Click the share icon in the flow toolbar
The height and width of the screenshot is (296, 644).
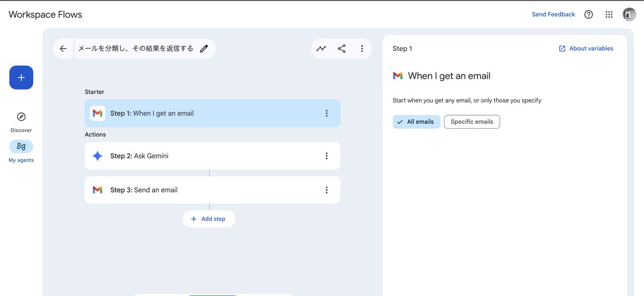[x=342, y=49]
